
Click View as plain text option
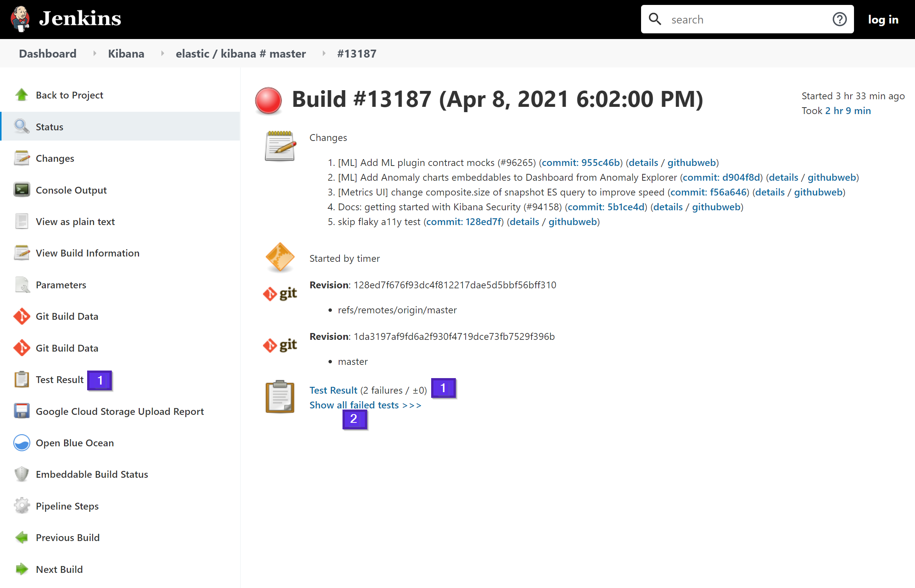[75, 221]
